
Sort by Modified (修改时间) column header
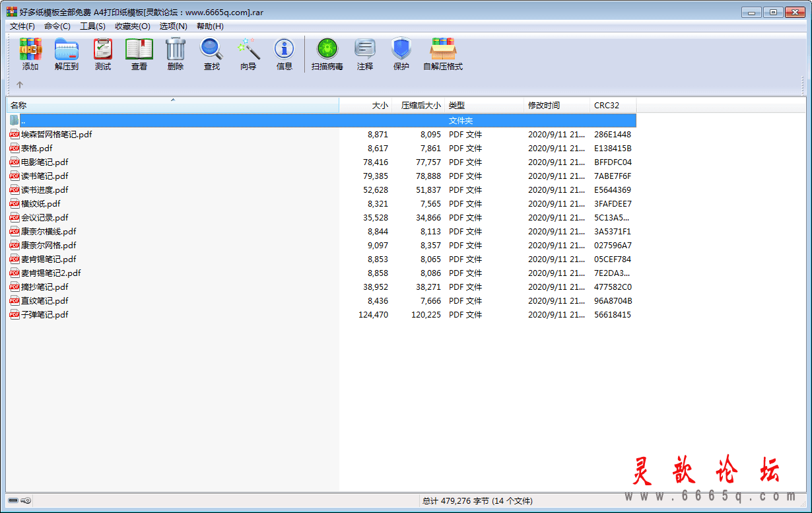click(557, 105)
